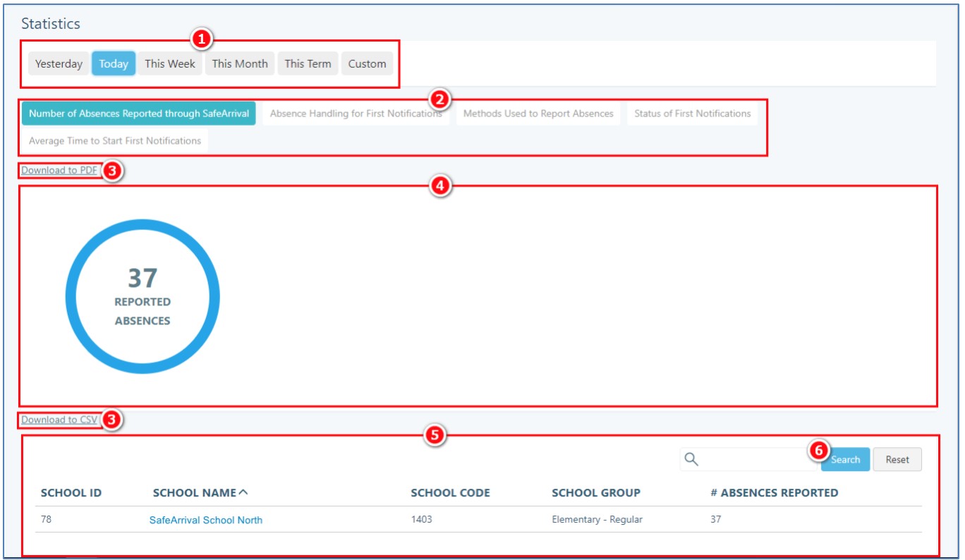965x560 pixels.
Task: Choose the This Month date range
Action: coord(240,63)
